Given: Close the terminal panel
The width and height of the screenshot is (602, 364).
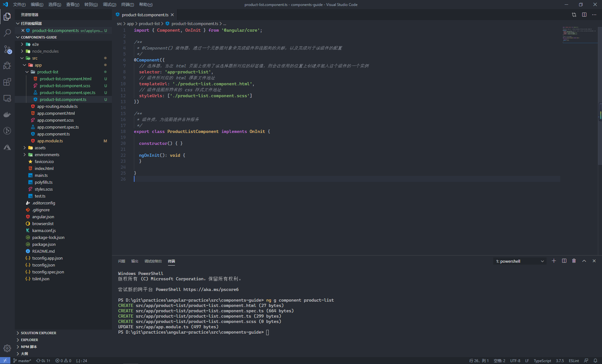Looking at the screenshot, I should pos(594,261).
